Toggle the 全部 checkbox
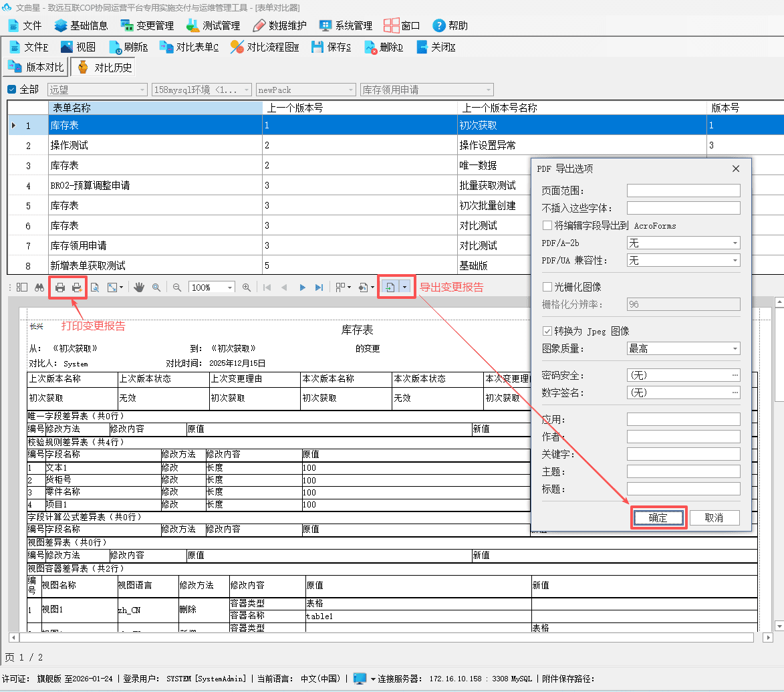Screen dimensions: 784x692 click(x=12, y=90)
